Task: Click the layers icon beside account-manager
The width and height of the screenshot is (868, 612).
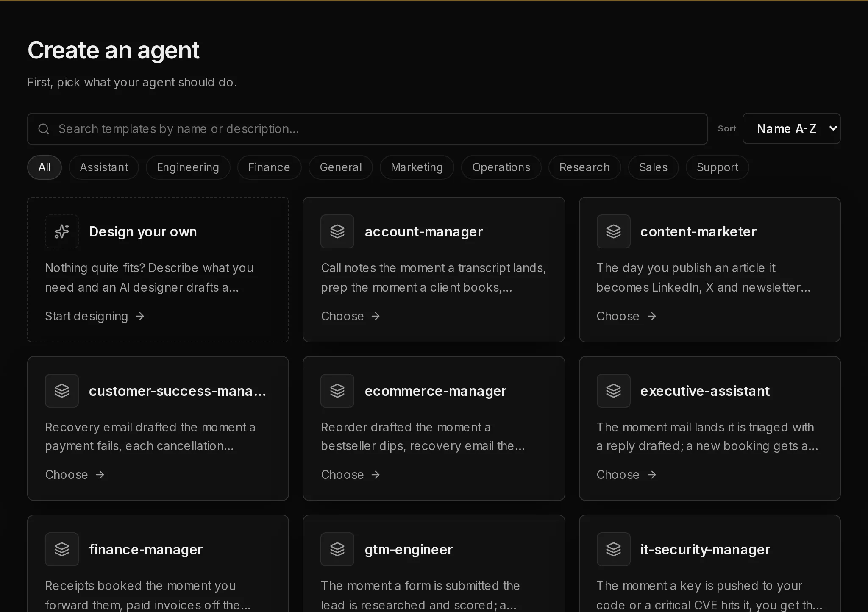Action: coord(337,231)
